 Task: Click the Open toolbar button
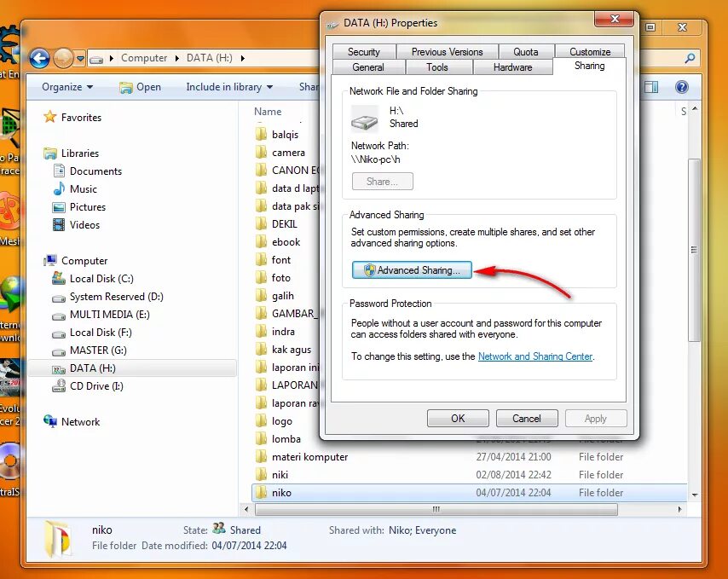(140, 87)
